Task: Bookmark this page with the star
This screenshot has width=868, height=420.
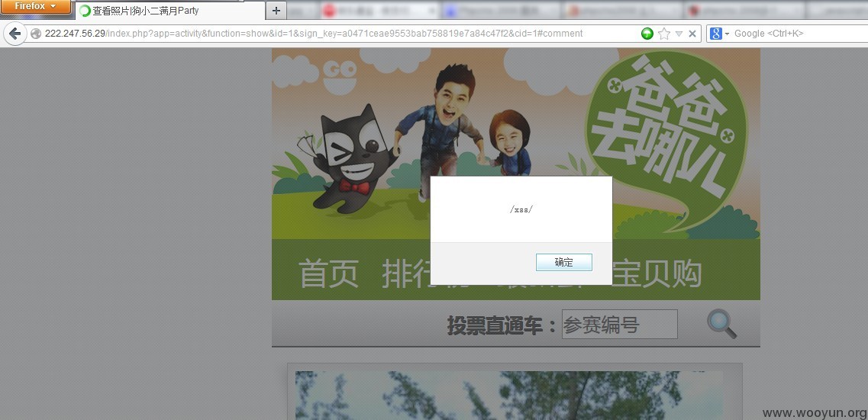Action: tap(663, 34)
